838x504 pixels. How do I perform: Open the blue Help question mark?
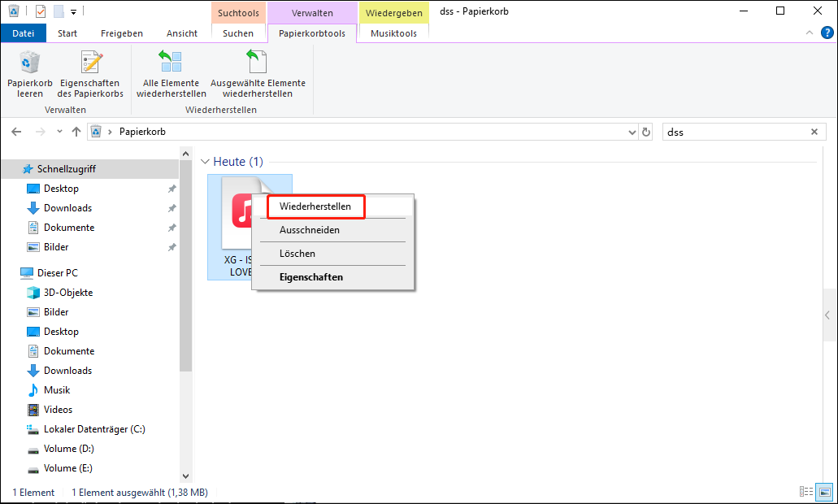[x=827, y=33]
